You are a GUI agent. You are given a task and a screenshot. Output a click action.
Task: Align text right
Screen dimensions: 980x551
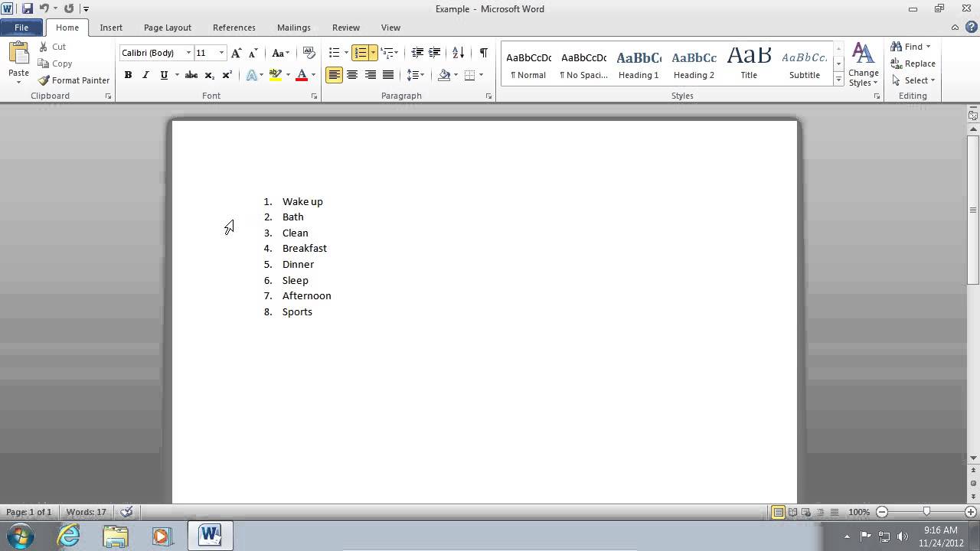(x=371, y=75)
